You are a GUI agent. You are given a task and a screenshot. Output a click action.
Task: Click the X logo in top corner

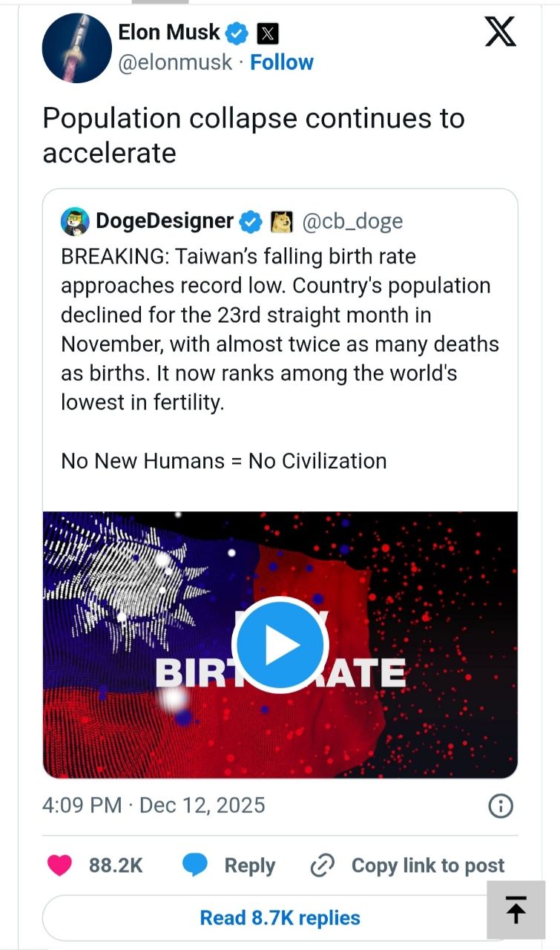point(500,33)
